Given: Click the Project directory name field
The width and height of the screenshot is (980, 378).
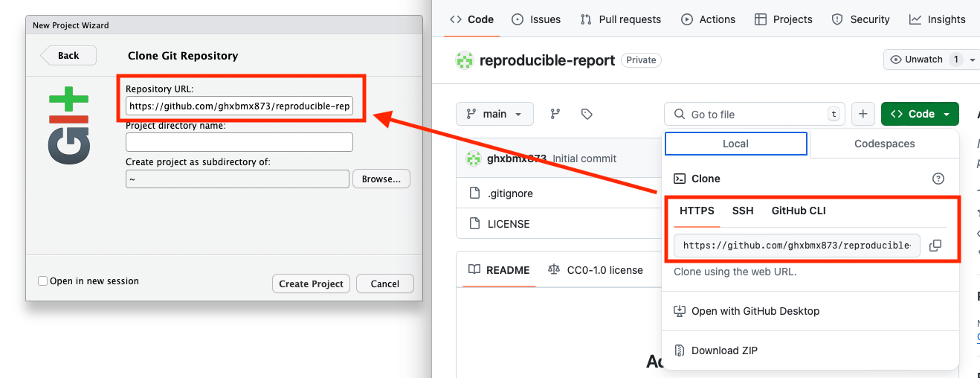Looking at the screenshot, I should pos(239,142).
